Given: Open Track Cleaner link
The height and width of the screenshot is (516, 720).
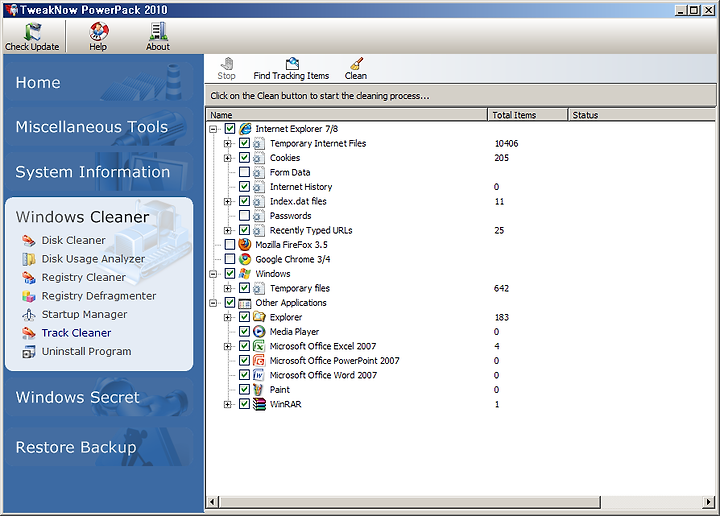Looking at the screenshot, I should [x=76, y=333].
